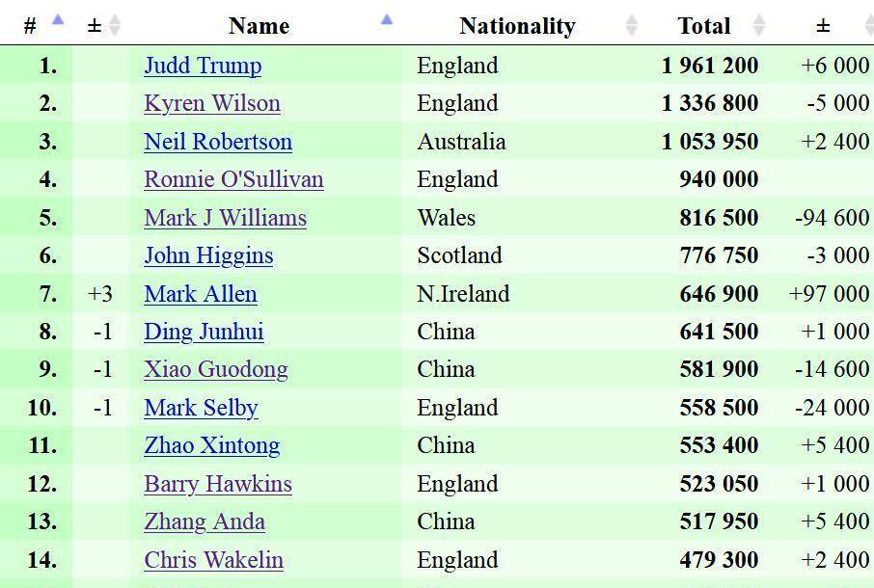View Mark Allen's profile link

click(201, 294)
